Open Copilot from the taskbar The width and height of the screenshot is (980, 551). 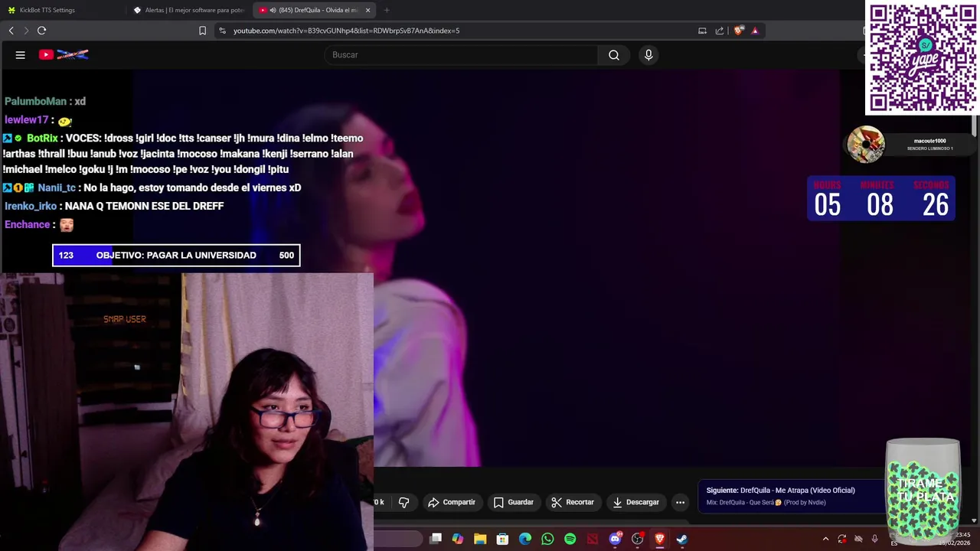pos(458,539)
